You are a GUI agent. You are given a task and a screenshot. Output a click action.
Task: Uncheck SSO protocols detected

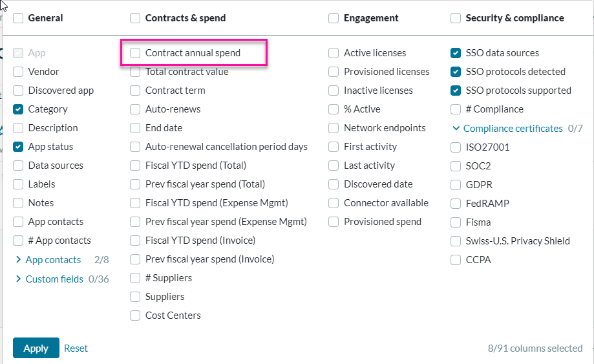click(x=456, y=72)
